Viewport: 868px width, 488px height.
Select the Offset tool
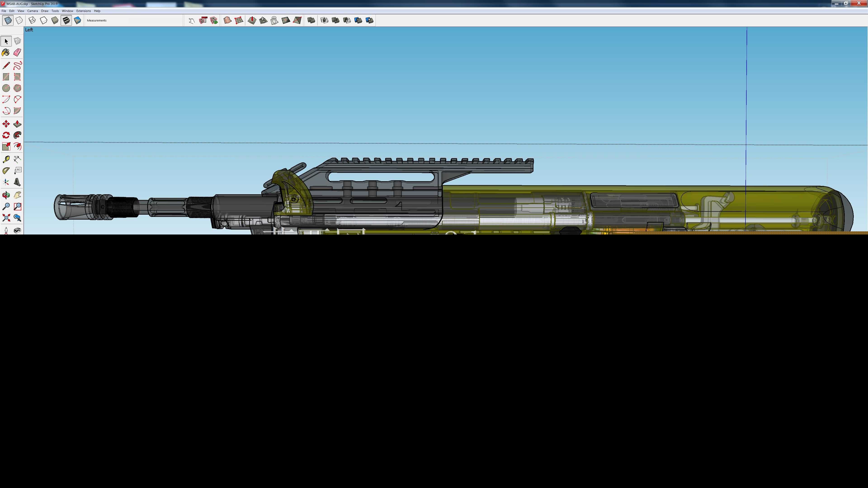[x=18, y=146]
